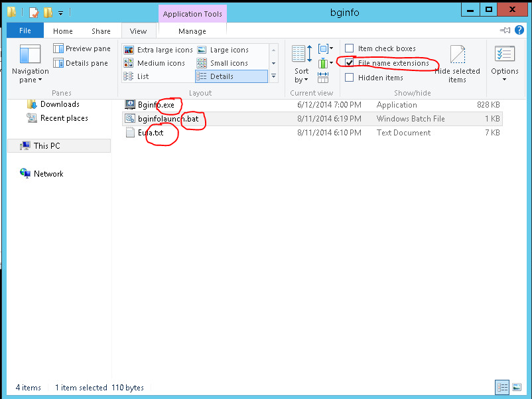Image resolution: width=532 pixels, height=399 pixels.
Task: Select the View ribbon tab
Action: click(139, 31)
